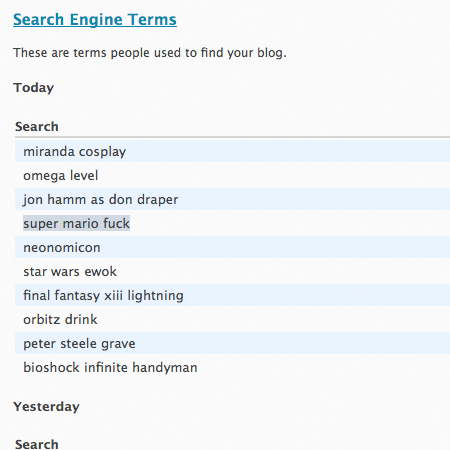Click the highlighted 'super mario' search term
This screenshot has height=450, width=450.
click(76, 223)
